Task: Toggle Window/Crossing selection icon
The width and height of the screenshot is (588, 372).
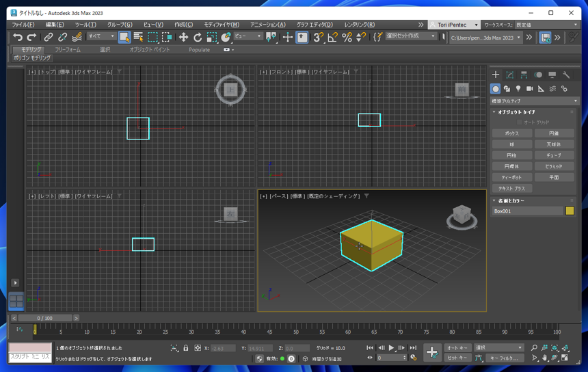Action: (x=167, y=37)
